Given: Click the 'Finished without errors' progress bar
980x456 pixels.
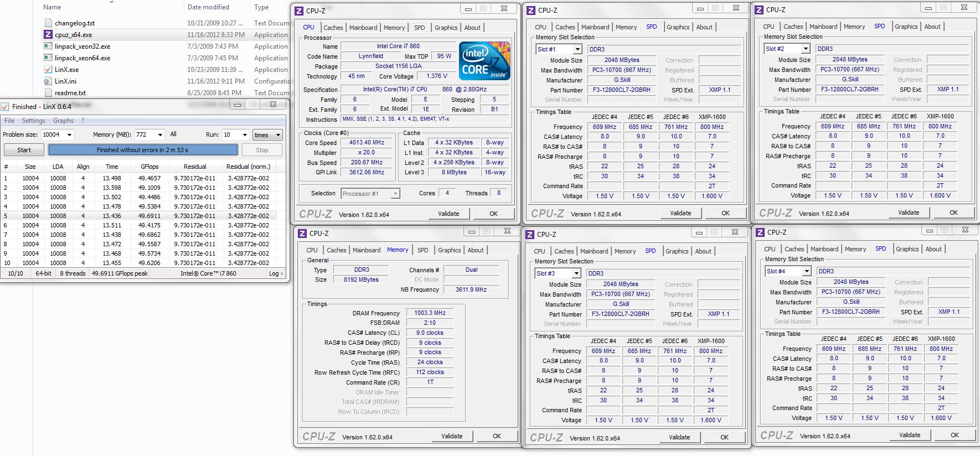Looking at the screenshot, I should coord(143,150).
